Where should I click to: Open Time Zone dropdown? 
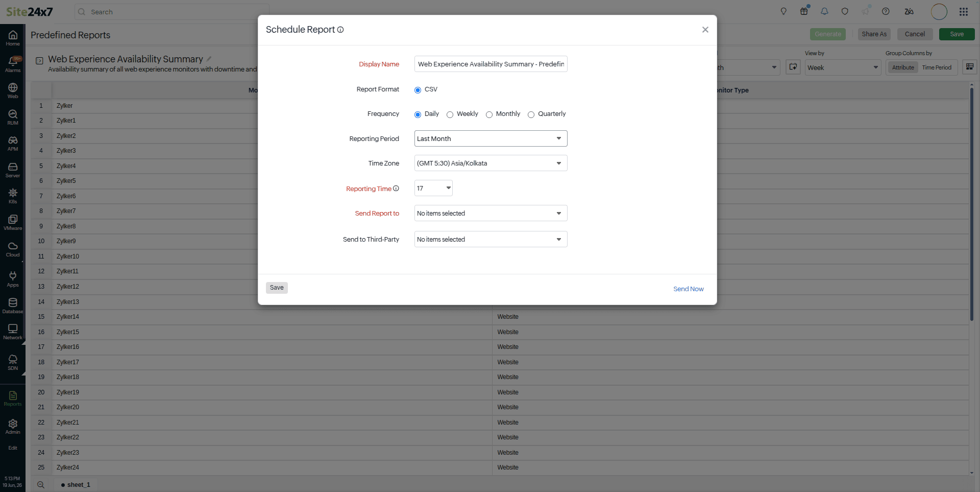click(491, 163)
